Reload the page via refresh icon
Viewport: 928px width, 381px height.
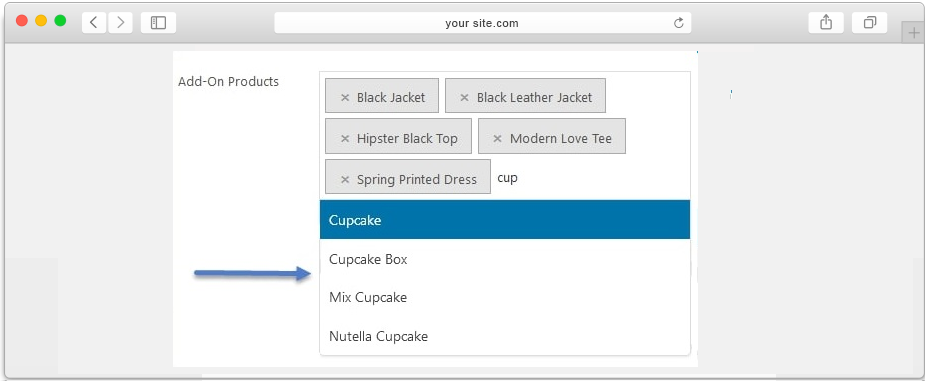point(679,23)
